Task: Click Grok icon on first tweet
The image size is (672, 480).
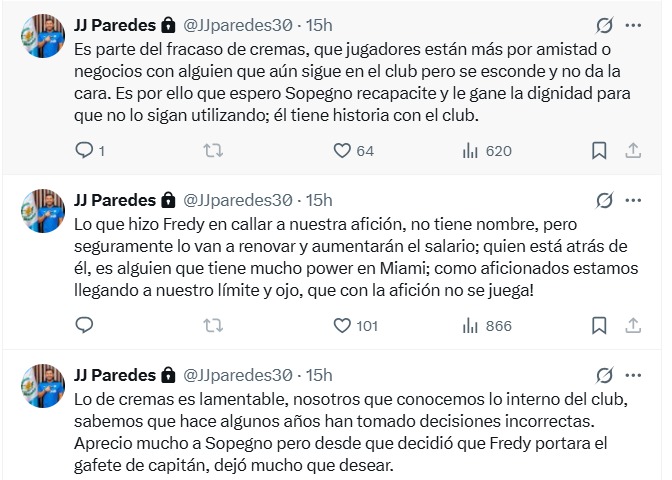Action: (603, 24)
